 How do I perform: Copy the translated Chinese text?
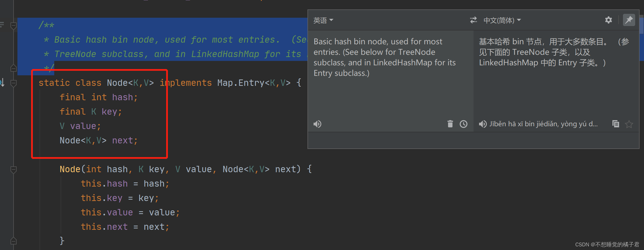[615, 124]
